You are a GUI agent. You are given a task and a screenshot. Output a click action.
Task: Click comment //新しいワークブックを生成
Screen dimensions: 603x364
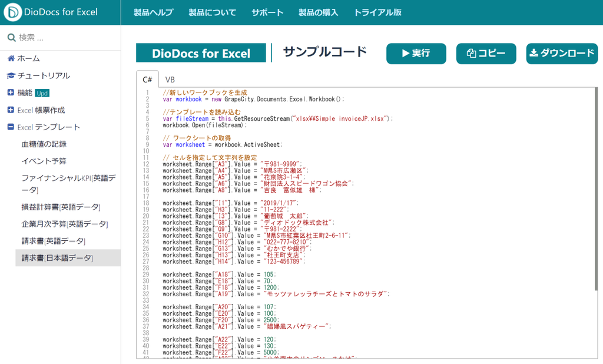point(205,92)
